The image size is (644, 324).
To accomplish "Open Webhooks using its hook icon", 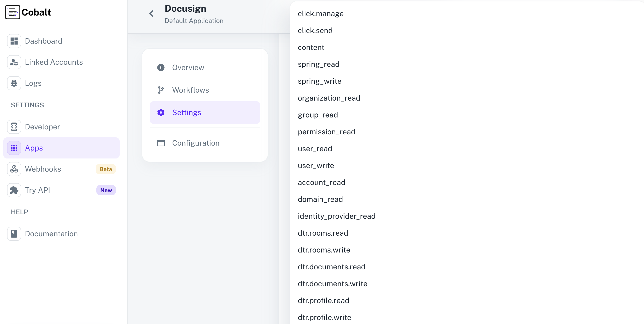I will [x=14, y=169].
